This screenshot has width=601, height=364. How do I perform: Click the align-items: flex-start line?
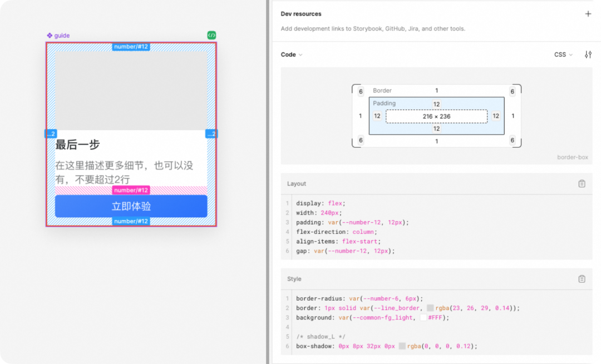(338, 242)
